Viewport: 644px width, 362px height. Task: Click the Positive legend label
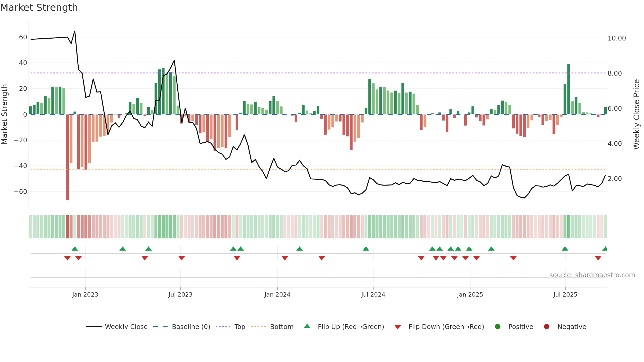tap(521, 327)
